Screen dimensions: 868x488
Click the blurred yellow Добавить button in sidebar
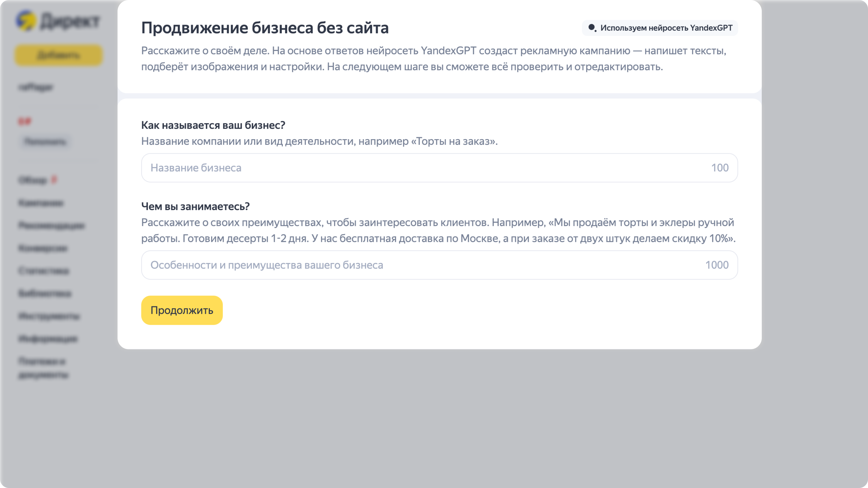click(x=59, y=55)
